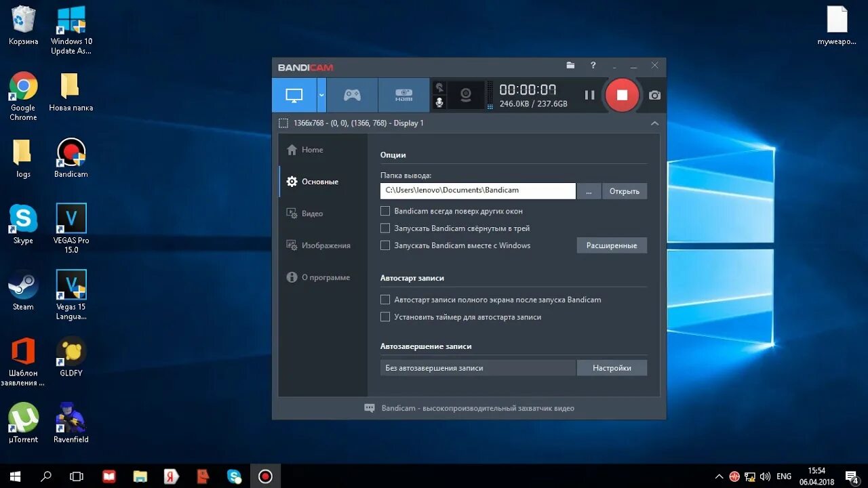
Task: Select Vegas 15 Language desktop shortcut
Action: 71,296
